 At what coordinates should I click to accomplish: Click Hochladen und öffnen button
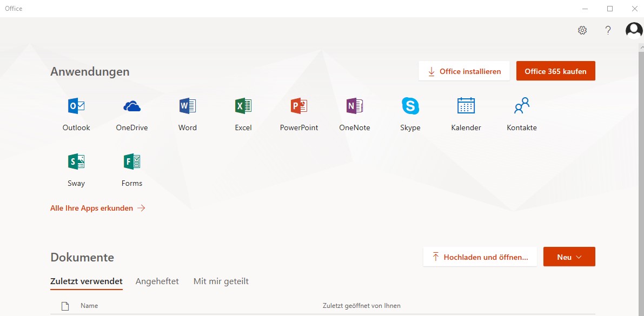pos(480,257)
